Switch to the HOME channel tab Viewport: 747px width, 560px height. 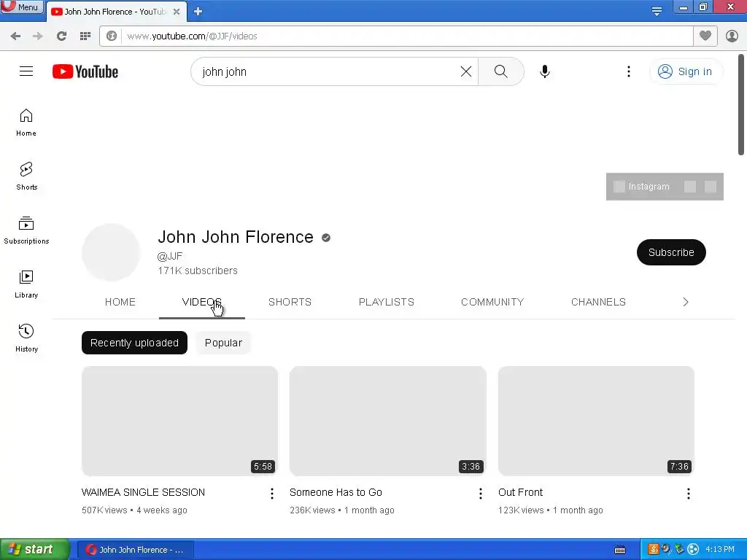point(120,302)
